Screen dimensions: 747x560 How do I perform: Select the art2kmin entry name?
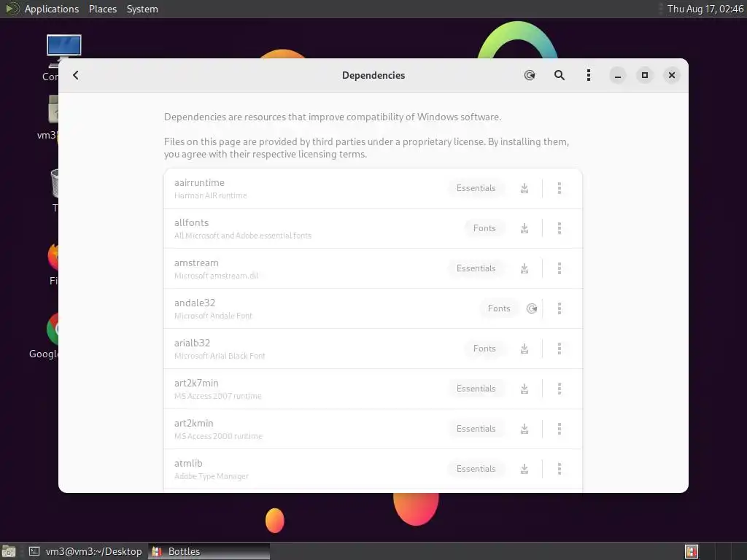pos(193,423)
